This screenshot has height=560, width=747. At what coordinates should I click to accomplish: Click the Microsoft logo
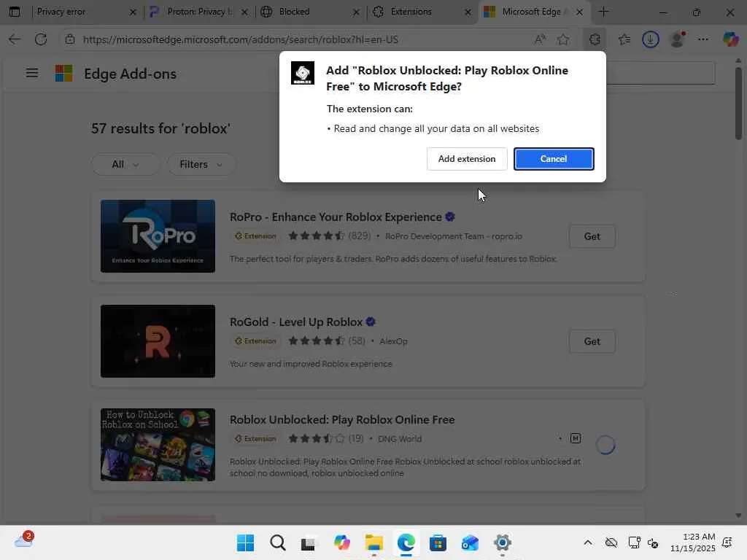tap(64, 74)
